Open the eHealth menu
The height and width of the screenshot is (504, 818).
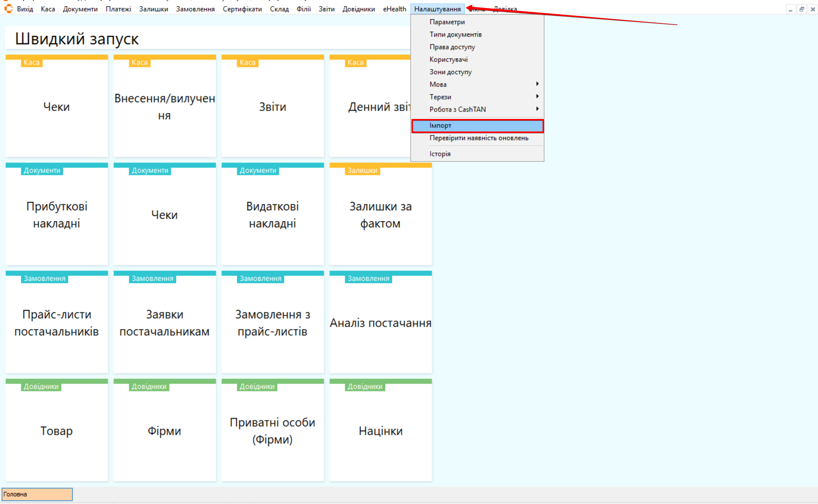(x=394, y=9)
